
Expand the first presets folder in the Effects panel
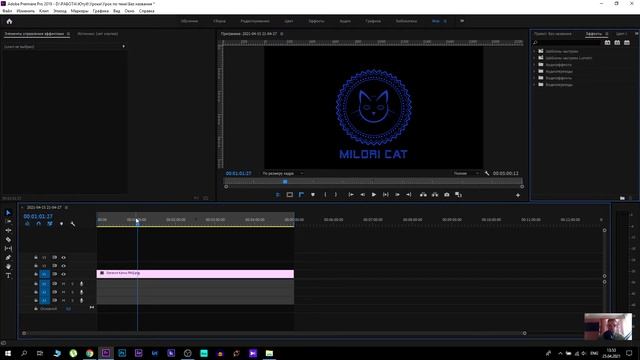(534, 51)
